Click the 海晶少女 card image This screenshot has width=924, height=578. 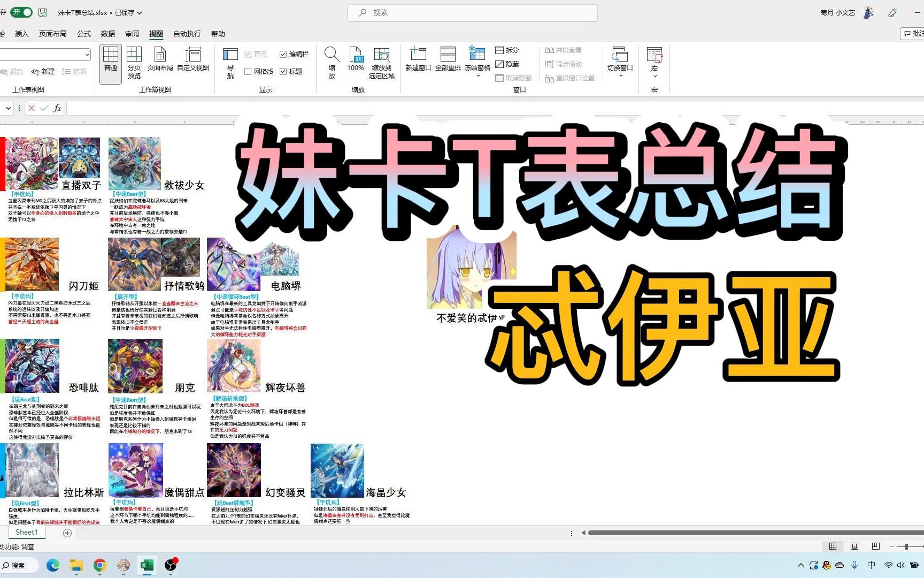[x=337, y=470]
